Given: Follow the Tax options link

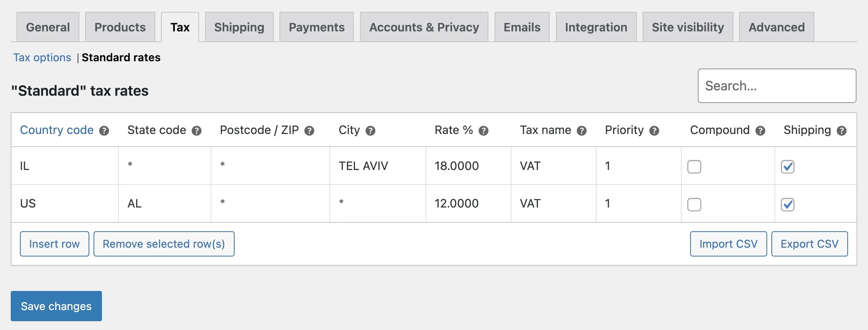Looking at the screenshot, I should [x=42, y=57].
